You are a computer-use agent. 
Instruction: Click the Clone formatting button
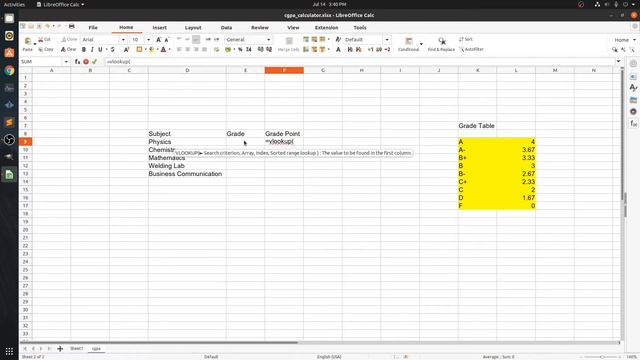69,40
